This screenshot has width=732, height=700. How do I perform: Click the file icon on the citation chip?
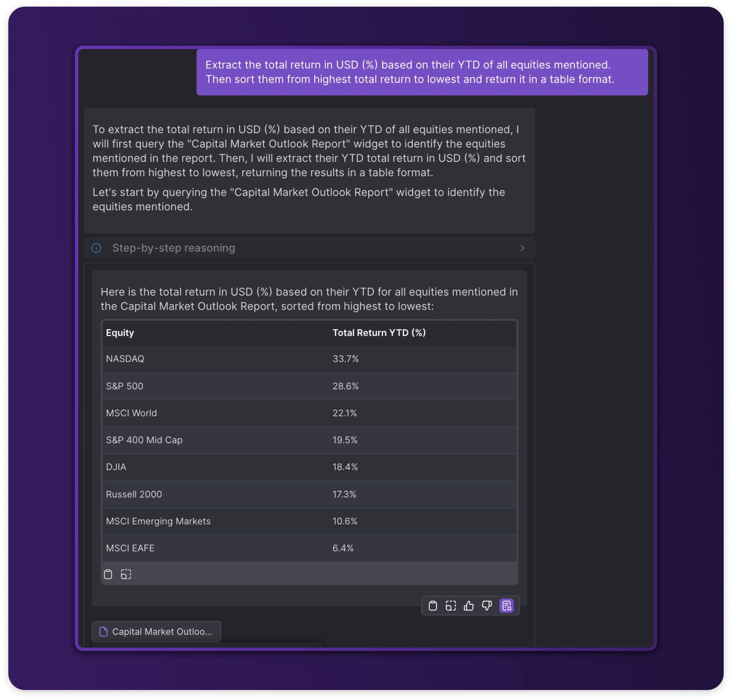click(x=103, y=632)
